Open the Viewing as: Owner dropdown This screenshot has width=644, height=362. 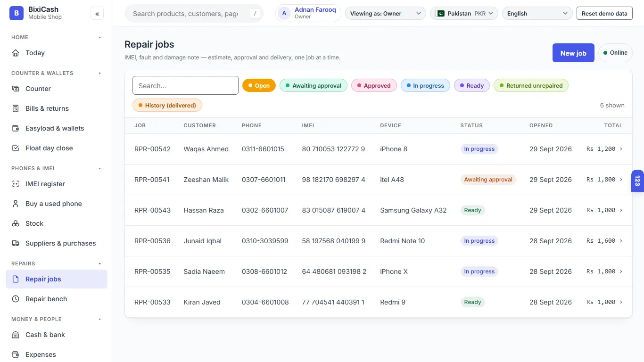(x=385, y=14)
